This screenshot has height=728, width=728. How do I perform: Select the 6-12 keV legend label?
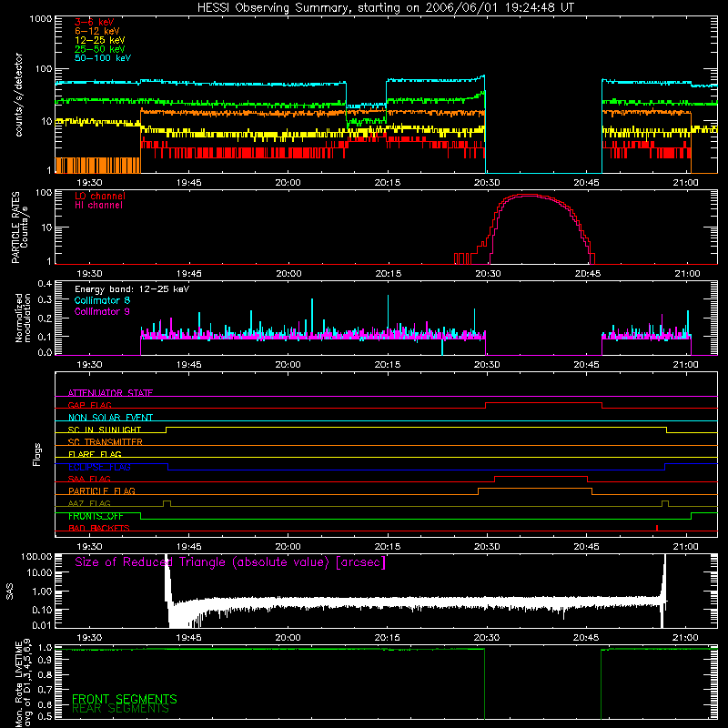pos(97,31)
